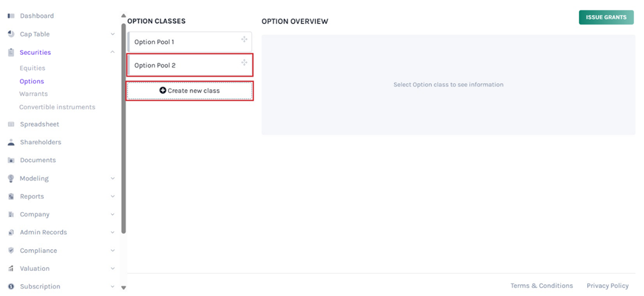Go to the Dashboard menu item
This screenshot has width=644, height=296.
(x=36, y=16)
